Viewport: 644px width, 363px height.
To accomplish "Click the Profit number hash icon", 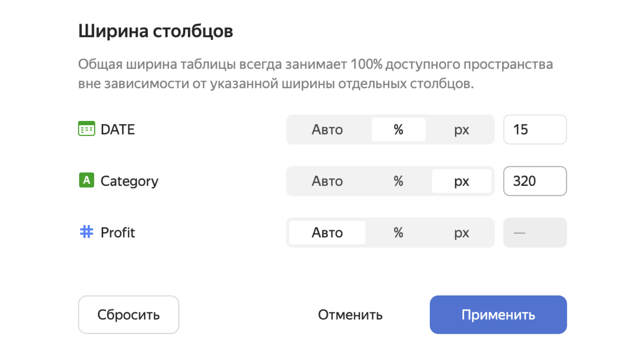I will tap(87, 232).
